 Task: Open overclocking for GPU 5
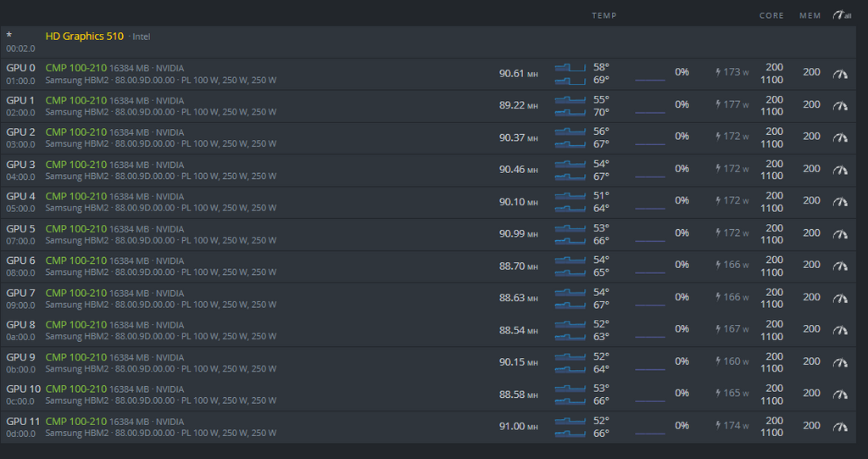[840, 234]
